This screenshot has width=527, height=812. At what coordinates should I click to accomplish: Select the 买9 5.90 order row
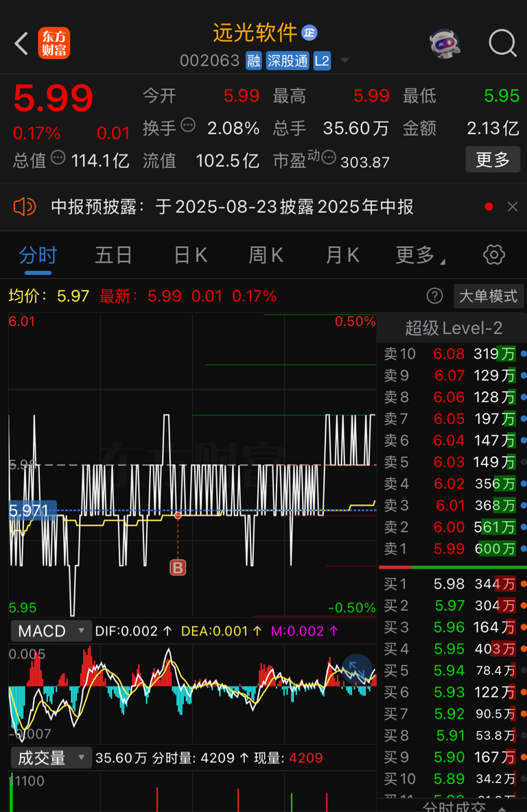[x=452, y=758]
